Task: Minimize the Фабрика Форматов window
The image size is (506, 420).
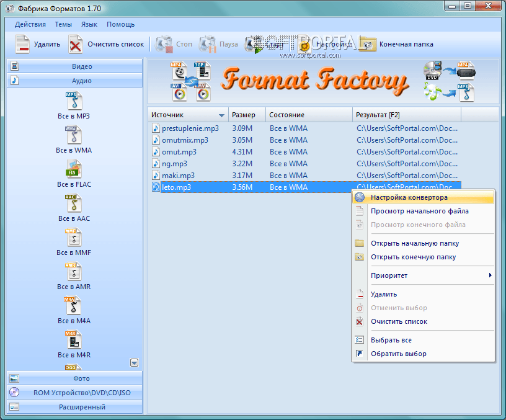Action: 453,6
